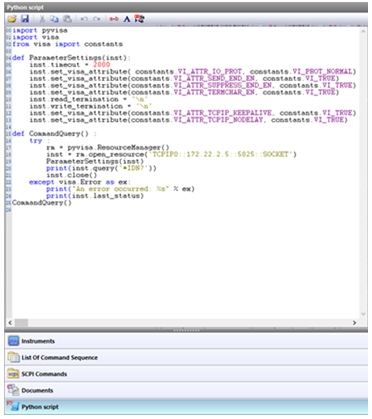Open a Python script file
Screen dimensions: 372x419
pos(12,19)
